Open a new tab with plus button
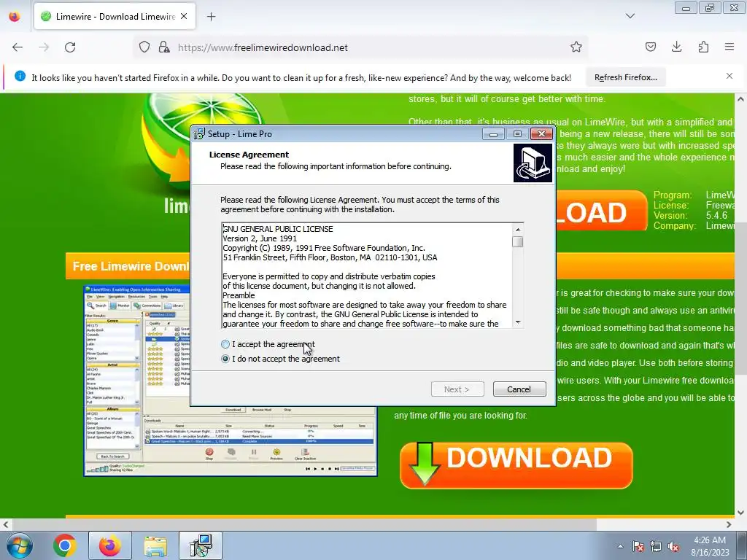 [x=211, y=17]
